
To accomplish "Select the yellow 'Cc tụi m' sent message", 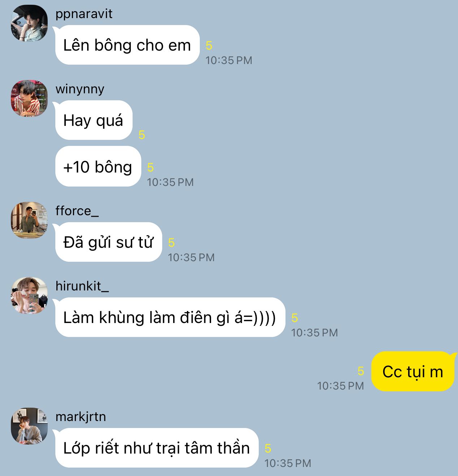I will click(x=412, y=371).
